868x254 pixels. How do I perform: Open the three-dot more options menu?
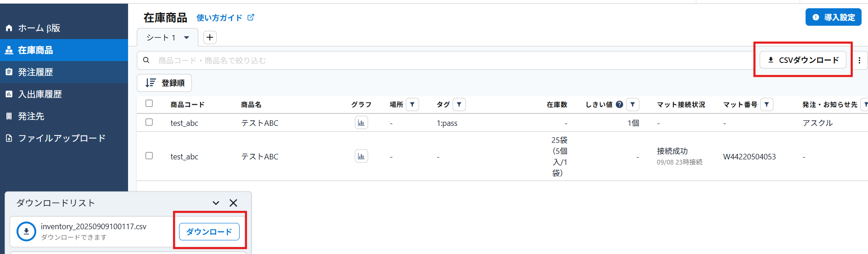click(x=859, y=60)
